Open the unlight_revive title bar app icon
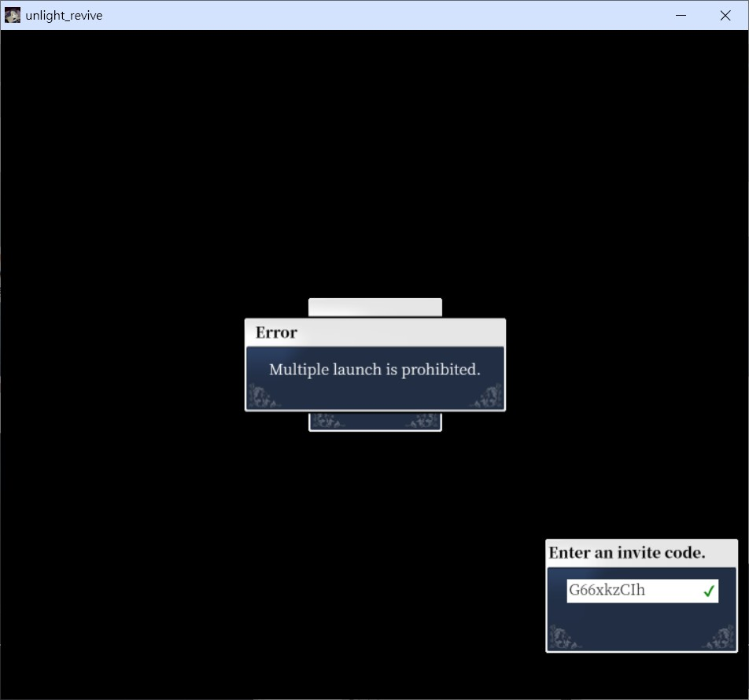 click(x=13, y=15)
